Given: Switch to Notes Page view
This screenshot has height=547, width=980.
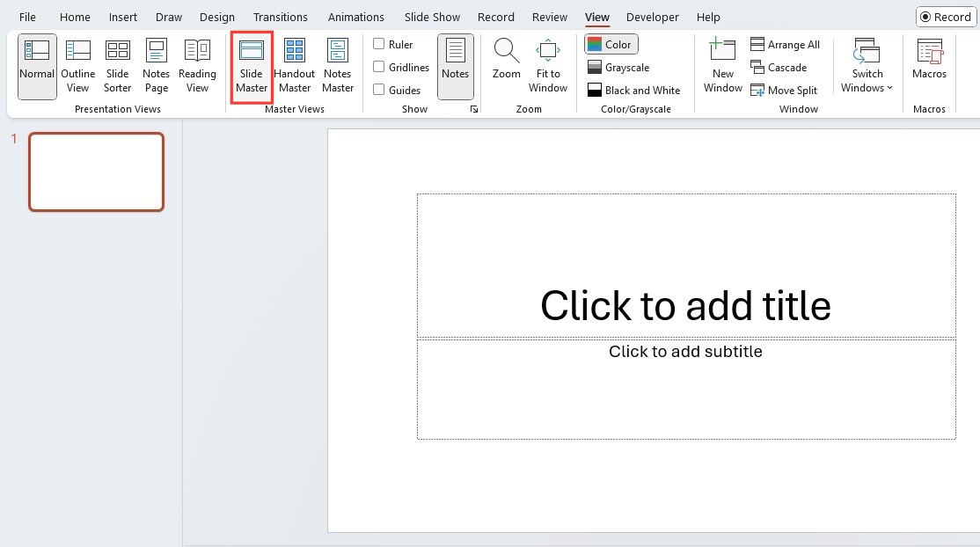Looking at the screenshot, I should (157, 66).
